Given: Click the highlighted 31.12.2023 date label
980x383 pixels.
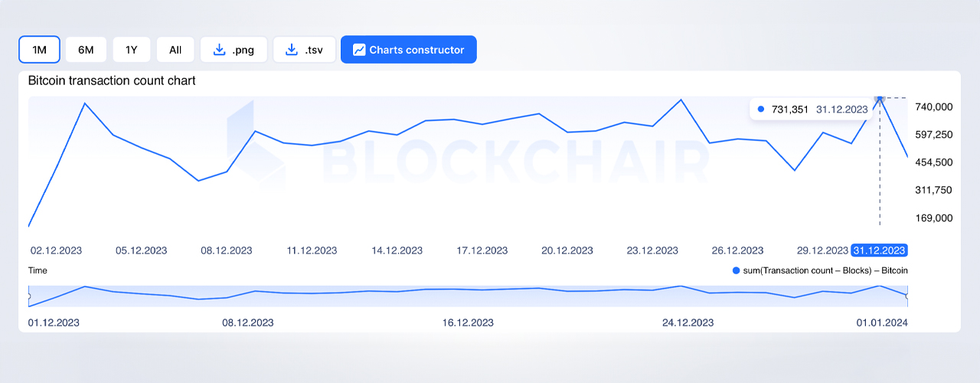Looking at the screenshot, I should [x=879, y=250].
